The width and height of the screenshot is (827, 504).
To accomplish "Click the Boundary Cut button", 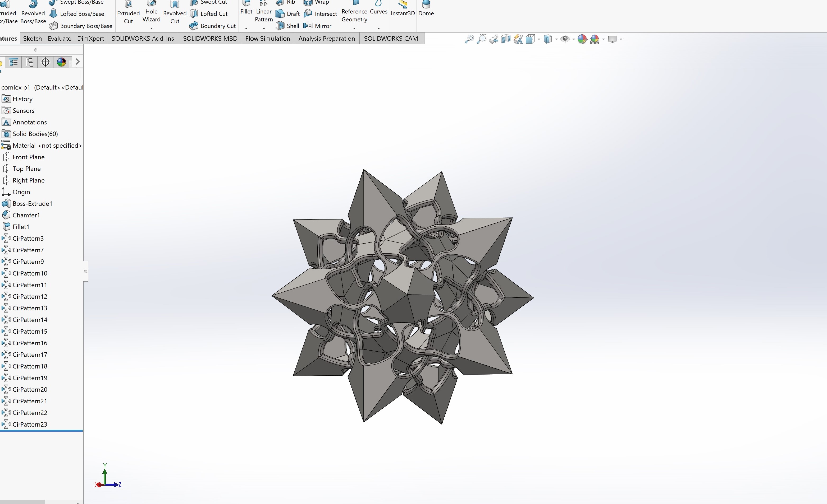I will pos(212,26).
